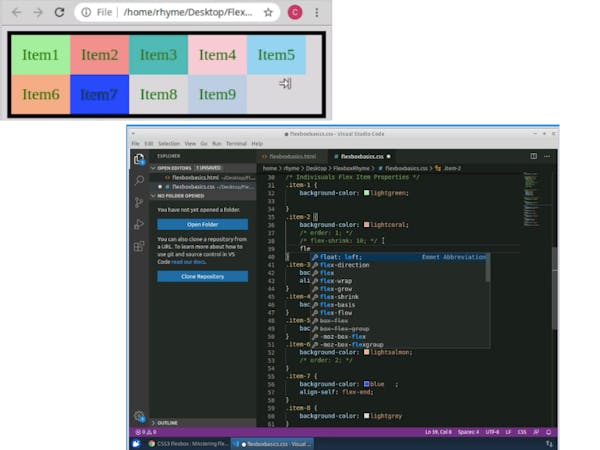Pick the flex-grow suggestion
This screenshot has width=600, height=450.
pyautogui.click(x=398, y=289)
